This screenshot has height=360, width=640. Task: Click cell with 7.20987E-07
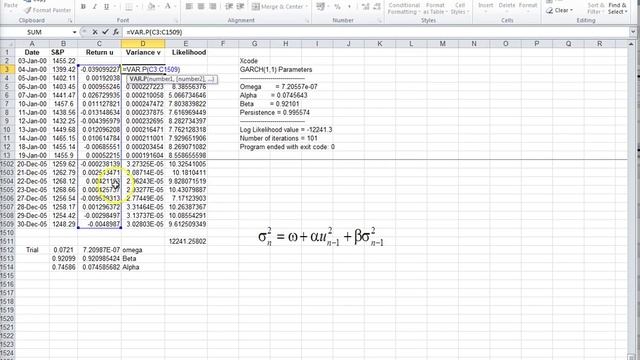coord(99,250)
